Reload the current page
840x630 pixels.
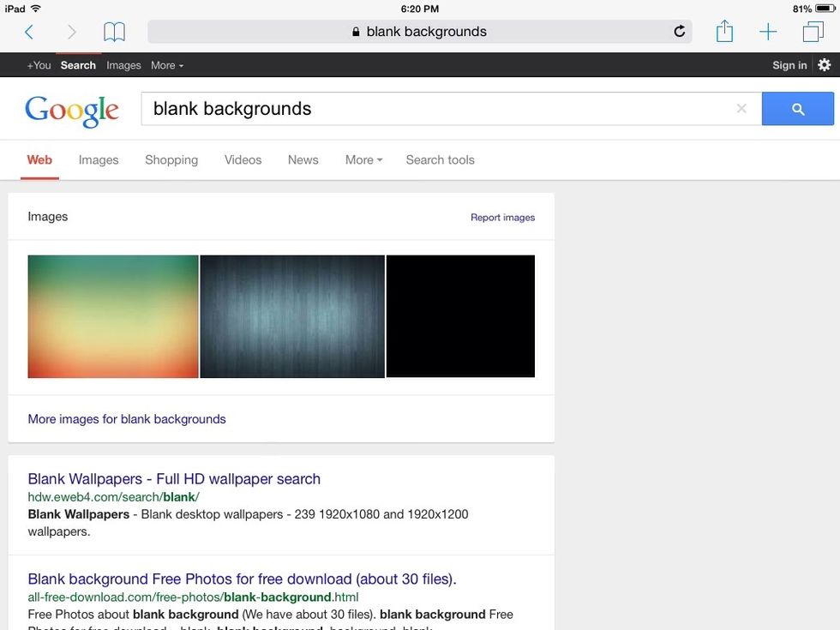pyautogui.click(x=679, y=31)
